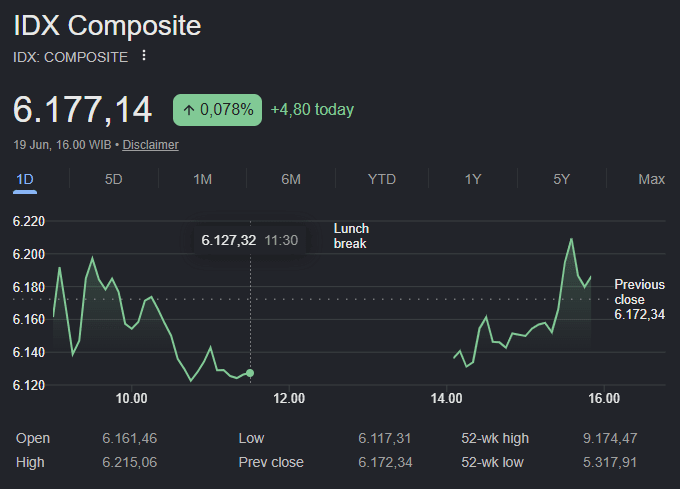Click the 52-wk high row label
Image resolution: width=680 pixels, height=489 pixels.
point(495,438)
